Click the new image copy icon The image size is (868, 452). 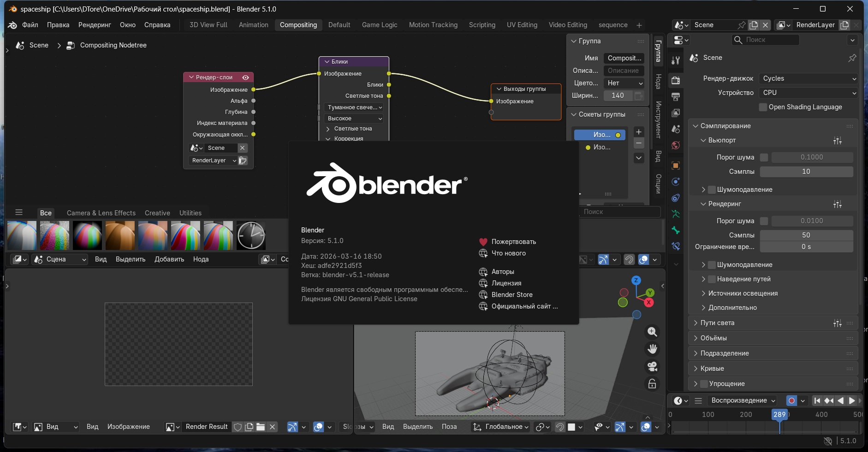click(249, 427)
